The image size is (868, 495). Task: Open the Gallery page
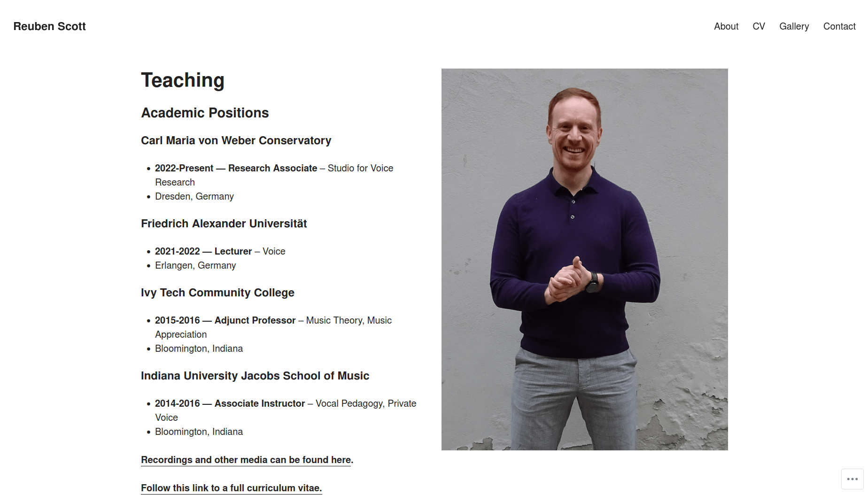point(794,26)
